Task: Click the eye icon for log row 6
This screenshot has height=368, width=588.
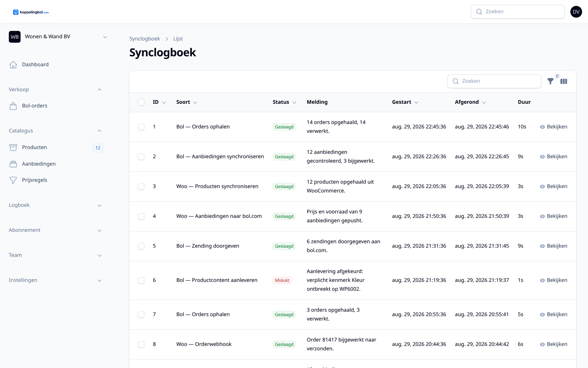Action: [542, 280]
